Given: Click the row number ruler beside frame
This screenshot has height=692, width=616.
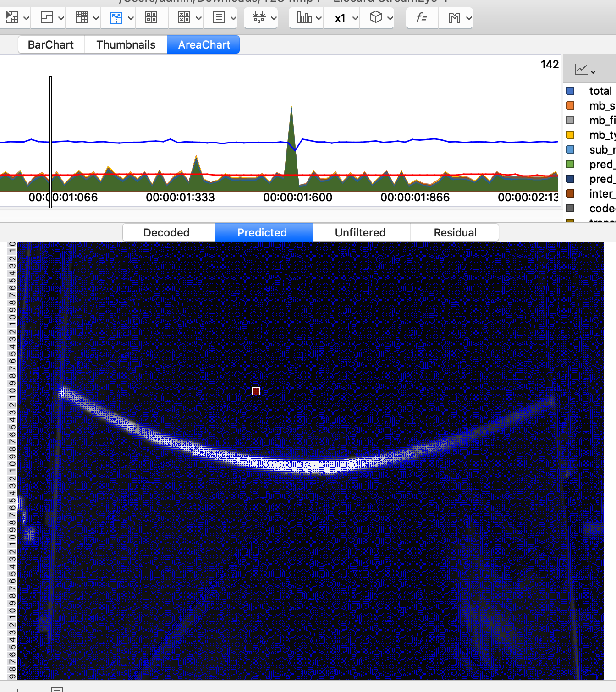Looking at the screenshot, I should coord(12,461).
